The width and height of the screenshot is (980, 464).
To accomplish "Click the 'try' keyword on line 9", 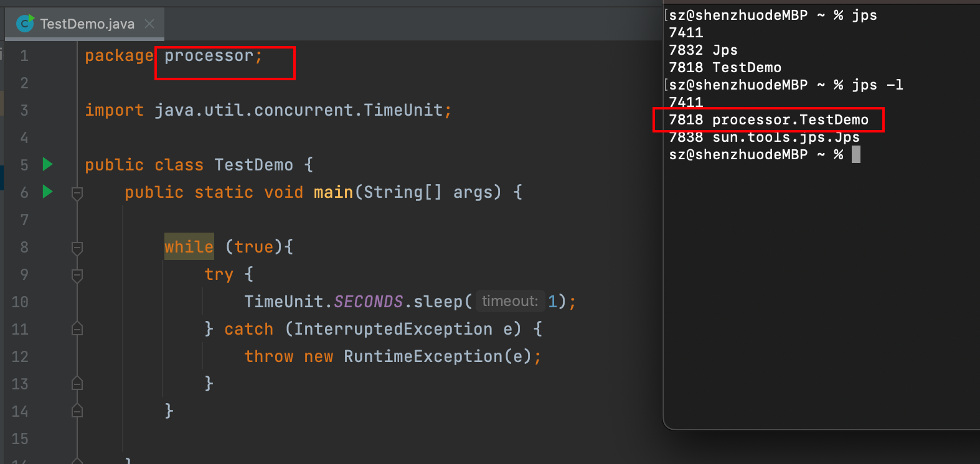I will (219, 274).
